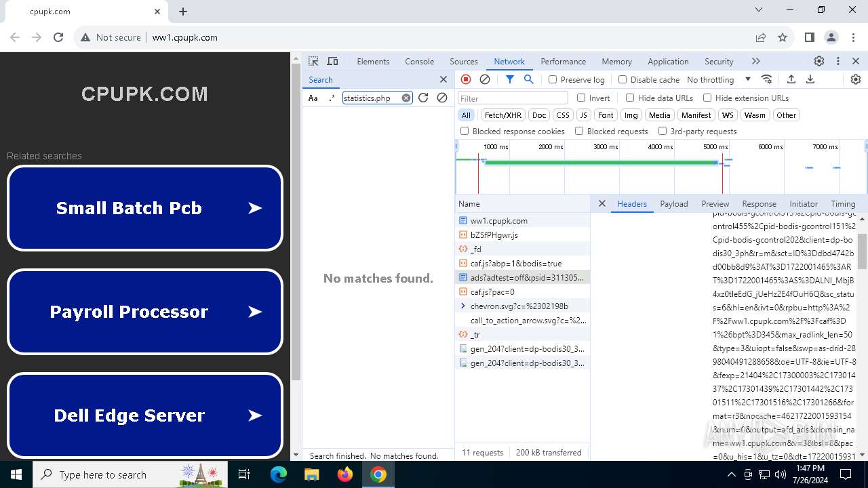The image size is (868, 488).
Task: Click the inspect element selector icon
Action: click(x=313, y=61)
